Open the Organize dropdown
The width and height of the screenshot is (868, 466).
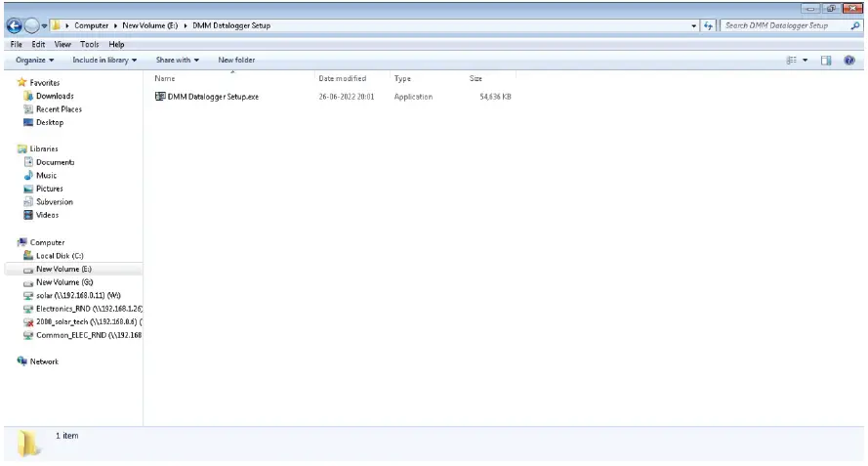(35, 60)
